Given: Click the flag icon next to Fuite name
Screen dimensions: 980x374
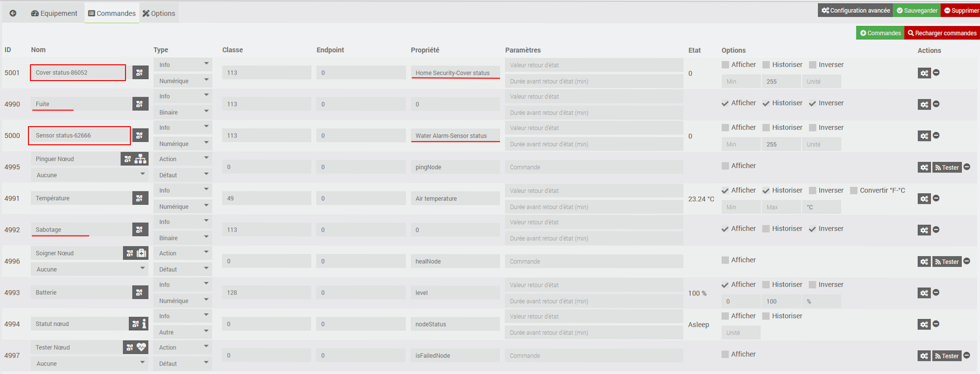Looking at the screenshot, I should (140, 104).
